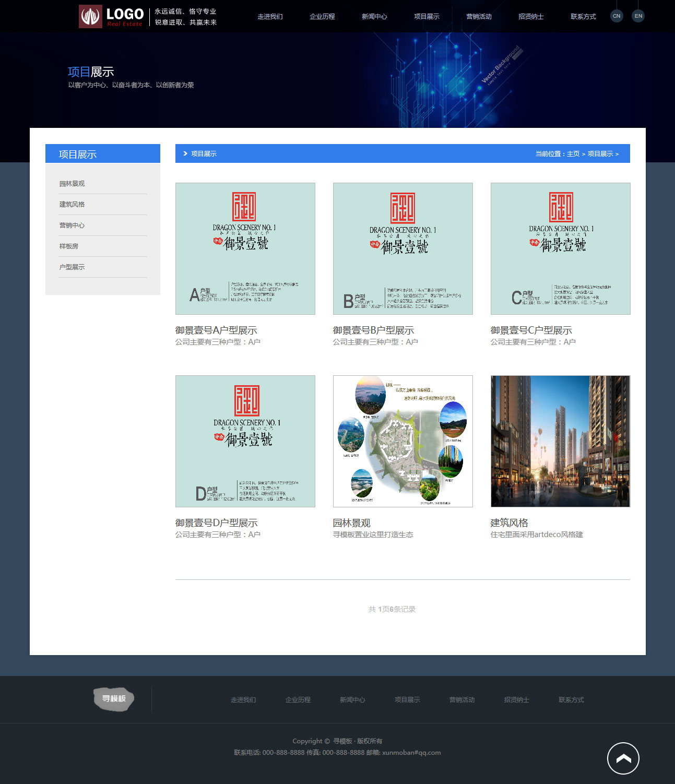This screenshot has height=784, width=675.
Task: Click the red LOGO Real Estate icon
Action: 90,16
